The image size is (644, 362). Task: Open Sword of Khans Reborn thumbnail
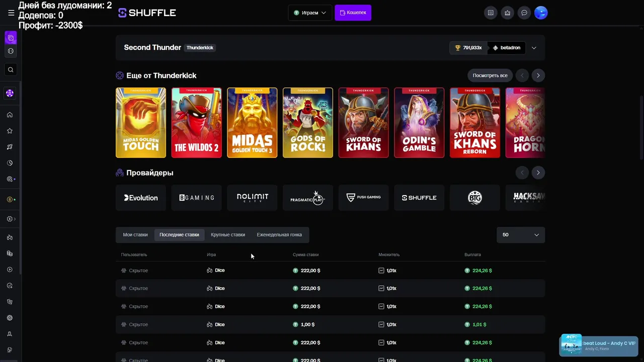pyautogui.click(x=475, y=123)
